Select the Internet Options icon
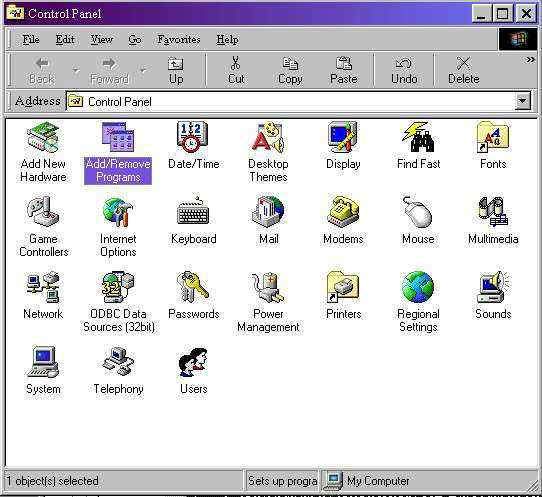Image resolution: width=542 pixels, height=497 pixels. (118, 212)
